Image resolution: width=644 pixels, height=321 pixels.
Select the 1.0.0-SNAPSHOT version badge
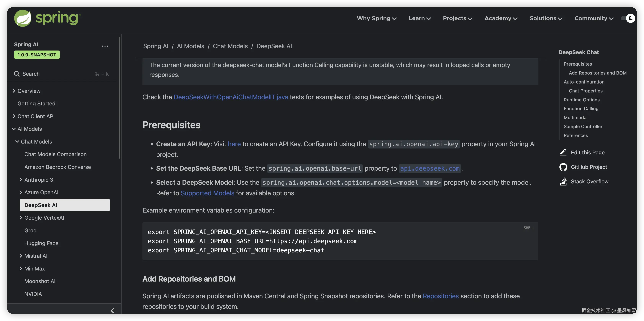[37, 55]
